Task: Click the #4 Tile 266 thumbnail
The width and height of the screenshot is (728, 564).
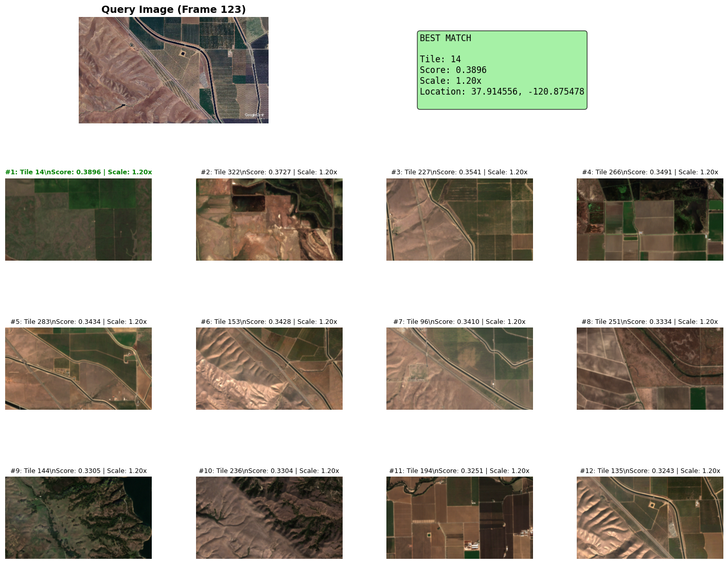Action: 650,220
